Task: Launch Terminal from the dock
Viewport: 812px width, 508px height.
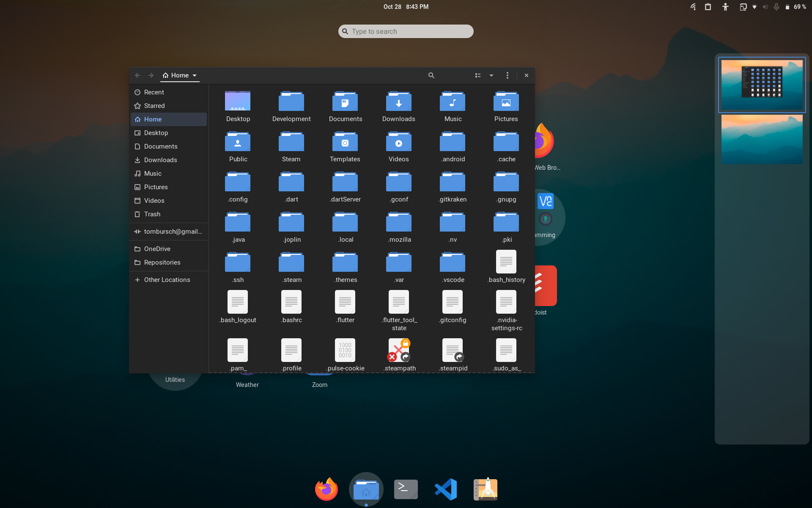Action: coord(406,489)
